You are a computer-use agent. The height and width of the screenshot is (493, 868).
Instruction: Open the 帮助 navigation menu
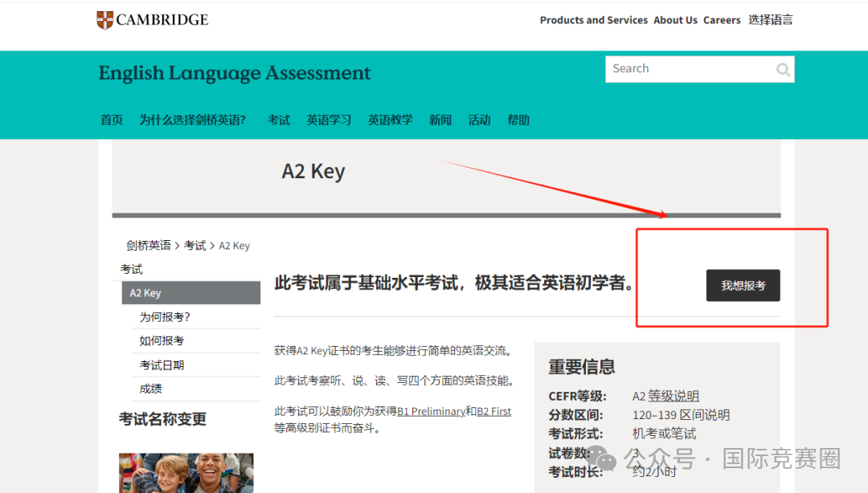tap(518, 120)
